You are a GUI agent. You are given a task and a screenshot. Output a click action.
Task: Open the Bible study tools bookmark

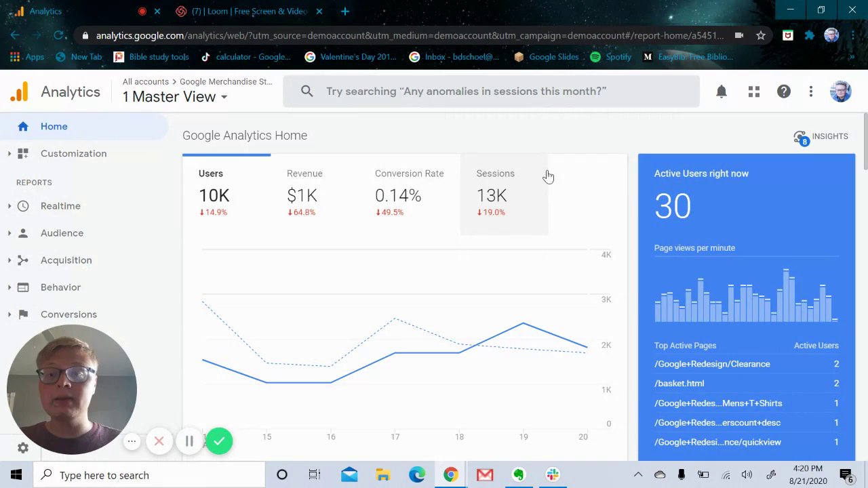point(151,57)
